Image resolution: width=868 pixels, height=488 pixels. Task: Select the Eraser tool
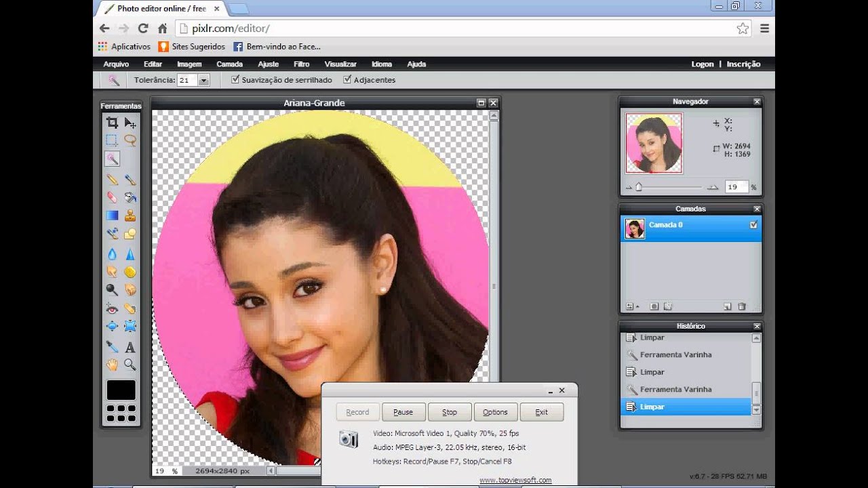112,197
